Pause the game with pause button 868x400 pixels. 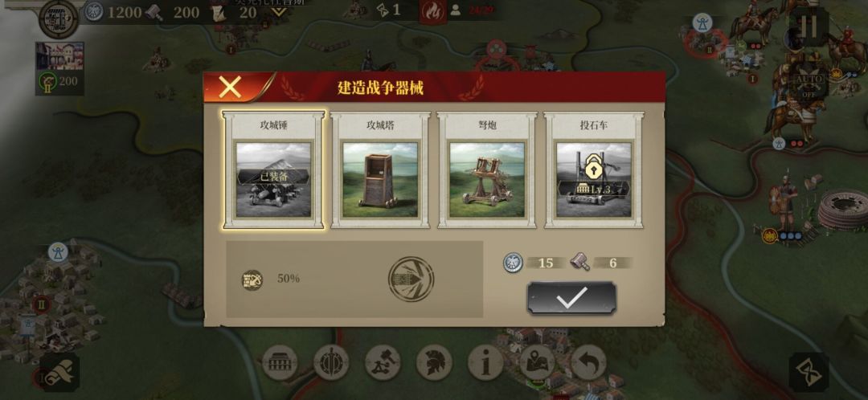point(809,26)
